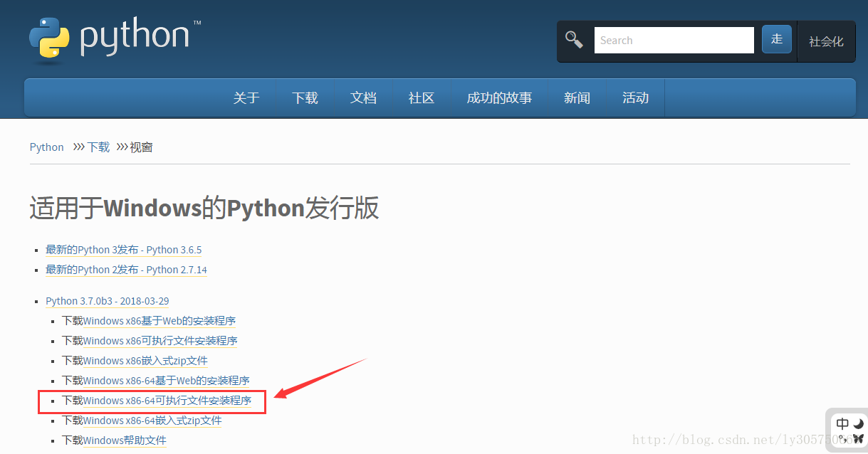Click the 适用于Windows的Python发行版 heading

point(204,208)
